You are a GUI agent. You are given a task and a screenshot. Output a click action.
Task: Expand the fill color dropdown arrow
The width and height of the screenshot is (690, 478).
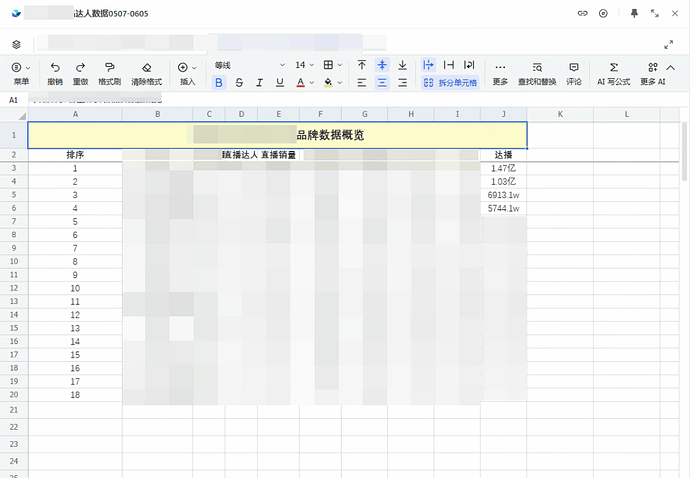tap(340, 82)
